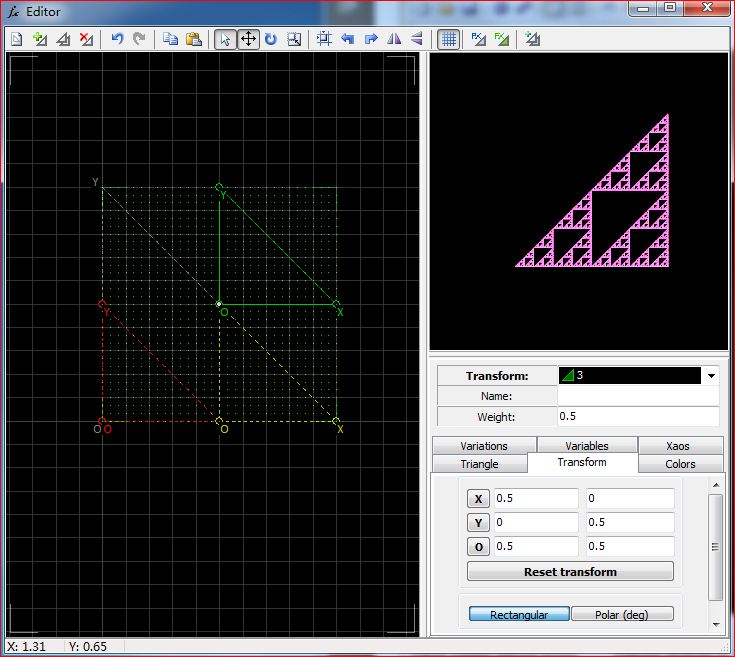This screenshot has height=657, width=735.
Task: Click the Weight input field
Action: coord(637,416)
